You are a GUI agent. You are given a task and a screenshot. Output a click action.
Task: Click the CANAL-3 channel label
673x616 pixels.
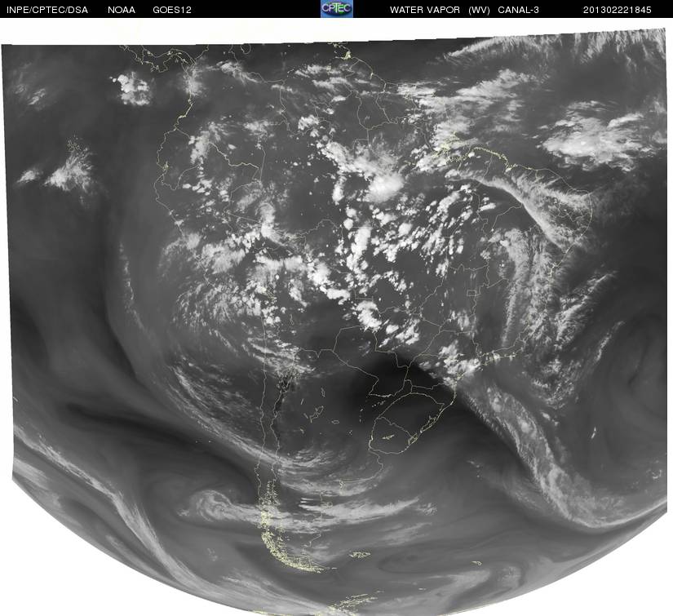[x=519, y=10]
